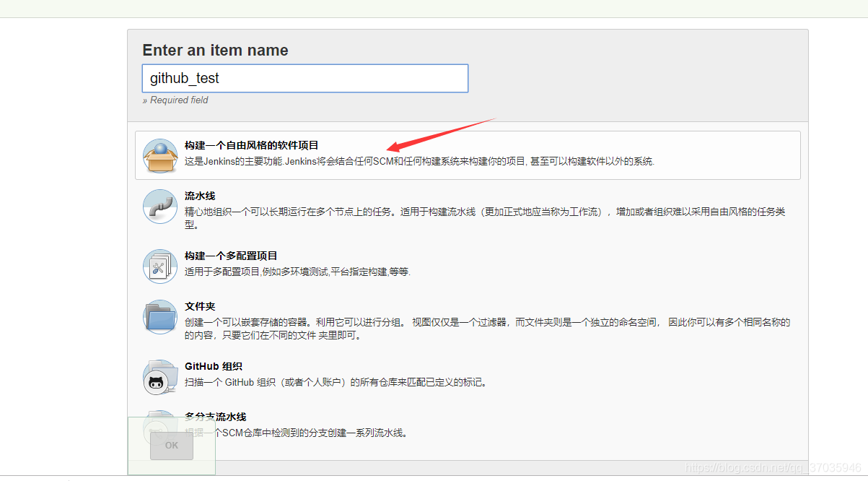Click the pipeline description starting 精心地组织
868x481 pixels.
[485, 218]
